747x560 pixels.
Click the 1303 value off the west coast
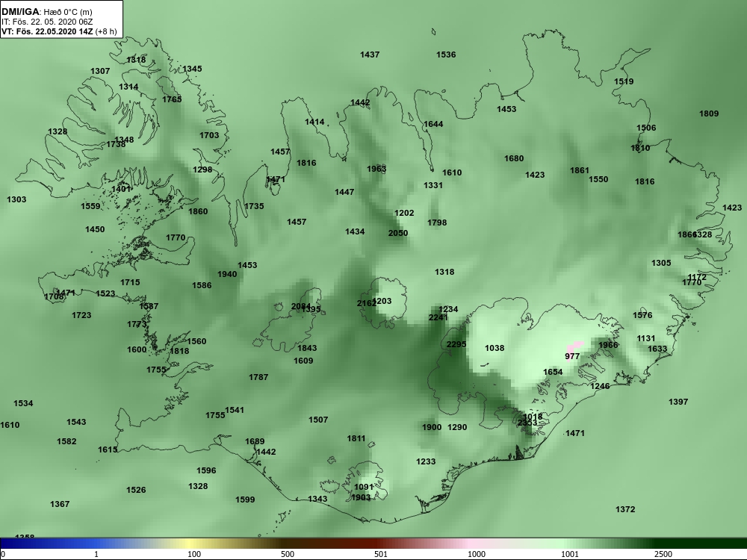16,200
